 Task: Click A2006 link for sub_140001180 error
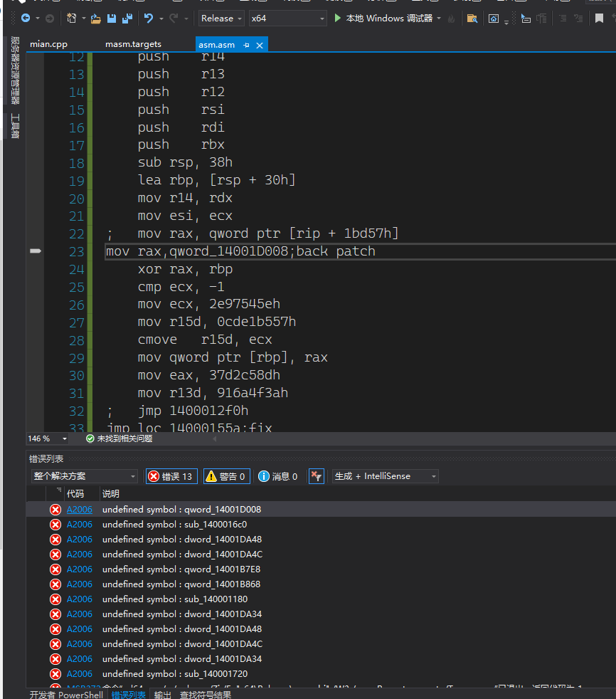79,599
